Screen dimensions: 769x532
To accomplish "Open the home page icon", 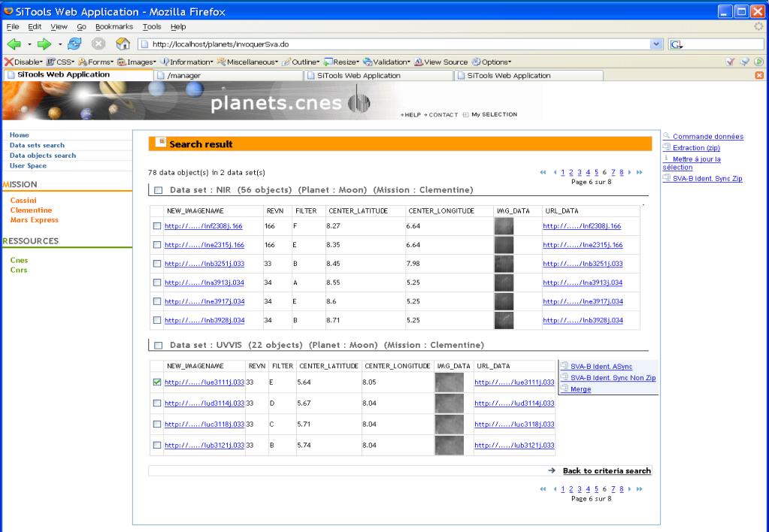I will pos(123,44).
